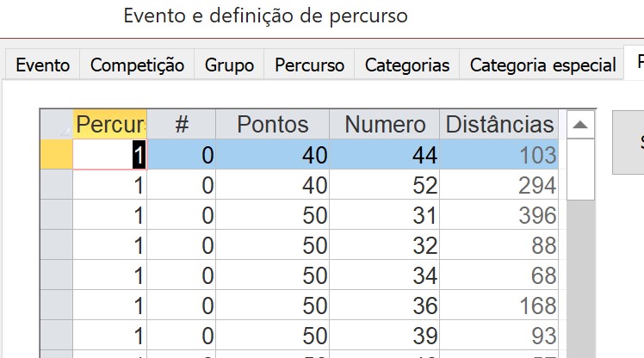Open the Percurso tab
Screen dimensions: 644x358
pos(309,65)
